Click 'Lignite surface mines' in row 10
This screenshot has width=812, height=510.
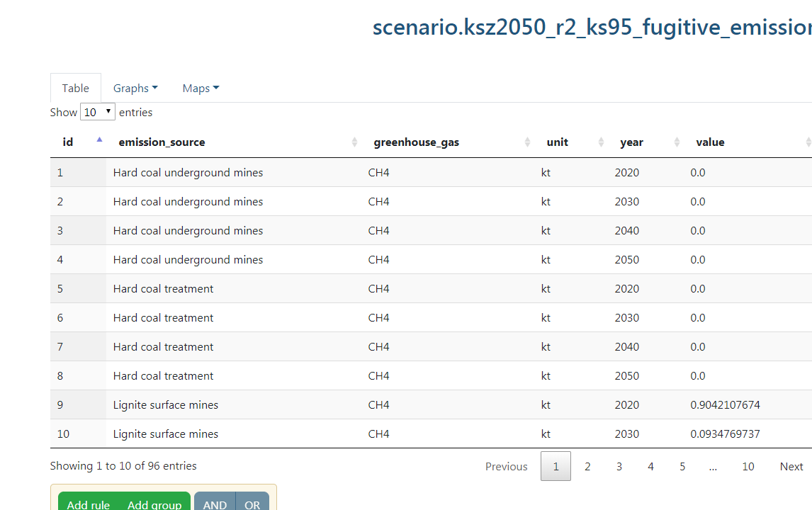tap(166, 433)
